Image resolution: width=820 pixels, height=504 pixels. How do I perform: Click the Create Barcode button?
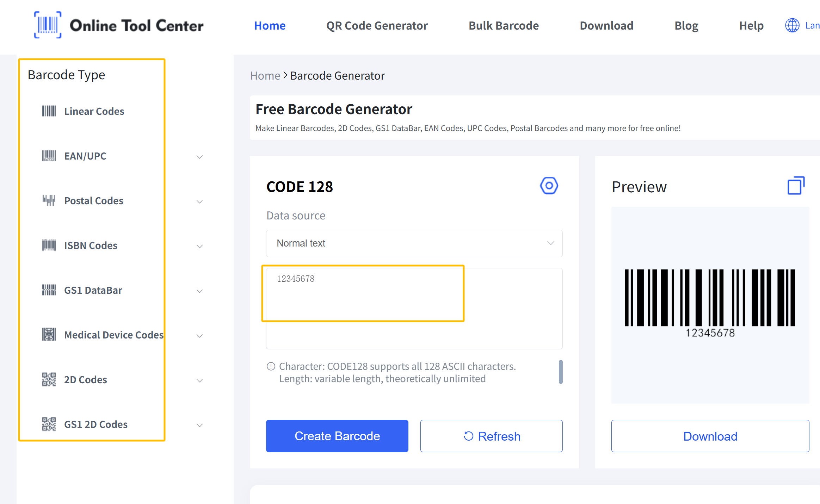point(337,436)
